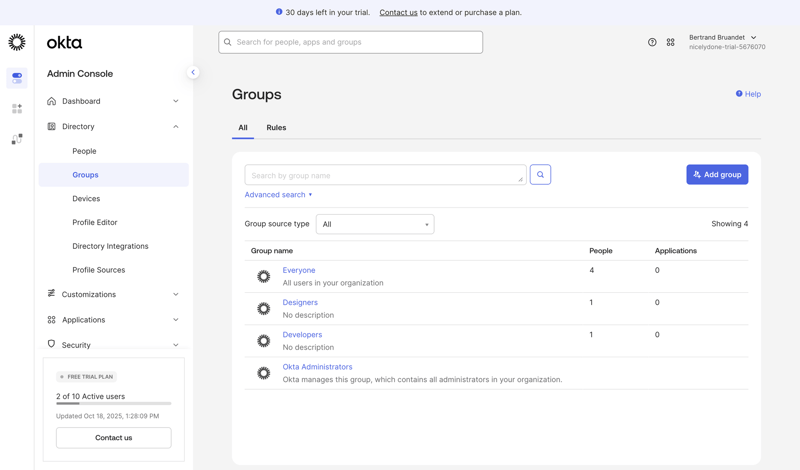The image size is (800, 470).
Task: Click the Showing 4 count text
Action: click(730, 224)
